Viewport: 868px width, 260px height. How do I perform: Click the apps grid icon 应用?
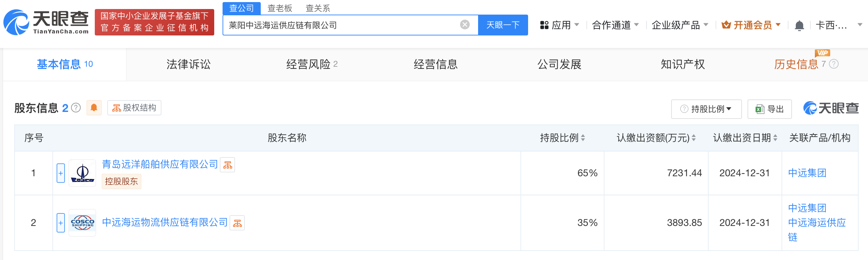tap(544, 25)
